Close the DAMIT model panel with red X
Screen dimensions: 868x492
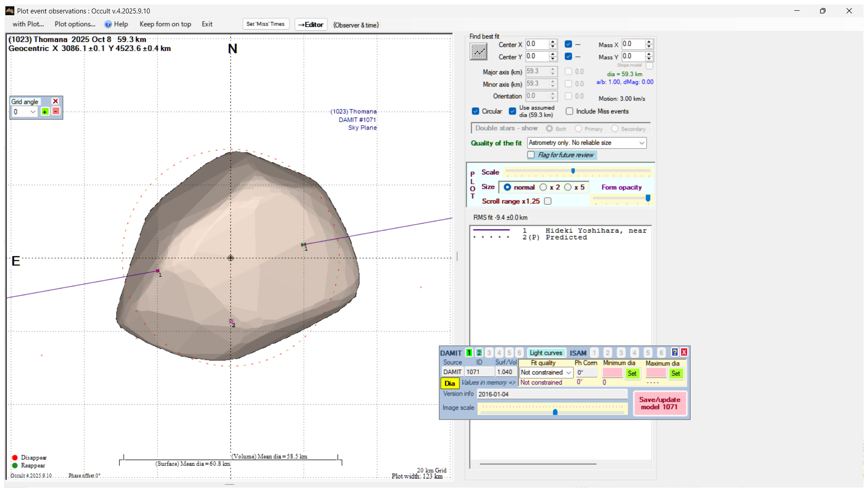[684, 352]
